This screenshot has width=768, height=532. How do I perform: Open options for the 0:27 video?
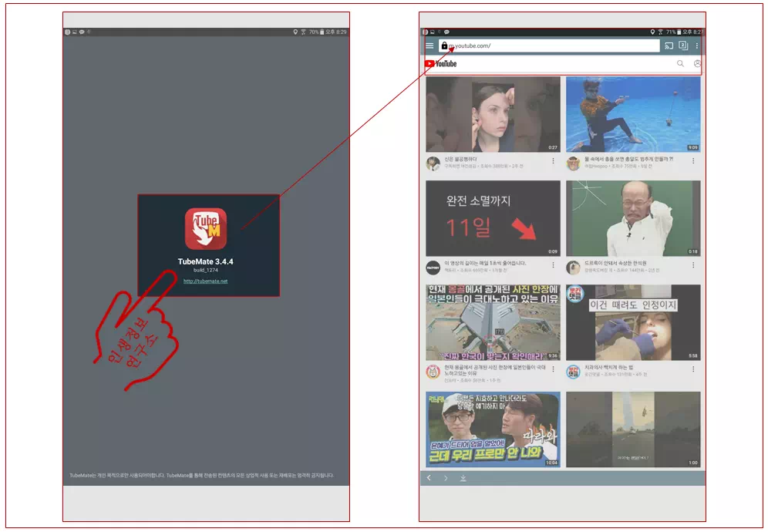point(554,160)
